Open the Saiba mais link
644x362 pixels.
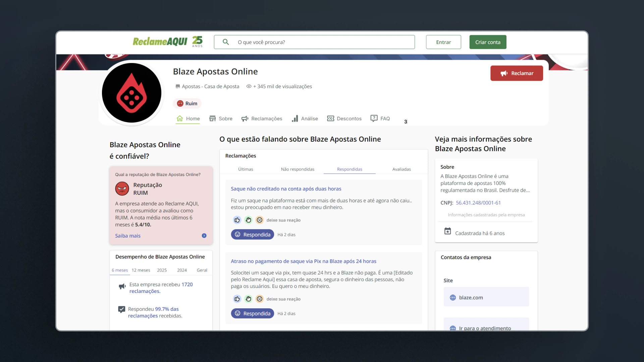click(128, 236)
